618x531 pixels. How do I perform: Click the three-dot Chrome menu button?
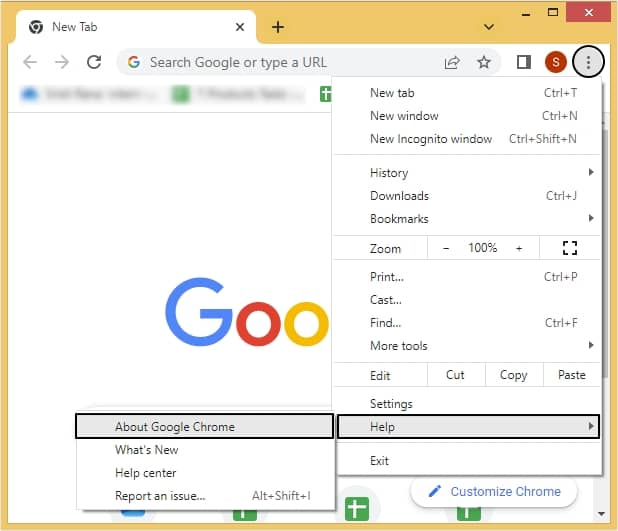click(x=588, y=62)
